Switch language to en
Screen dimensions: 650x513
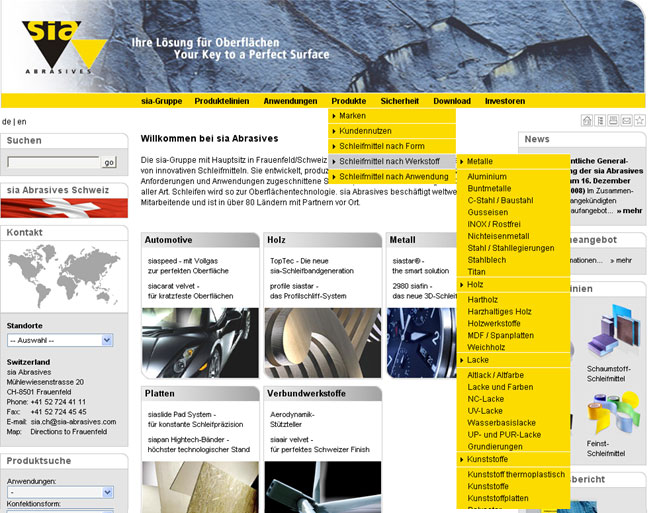(22, 122)
